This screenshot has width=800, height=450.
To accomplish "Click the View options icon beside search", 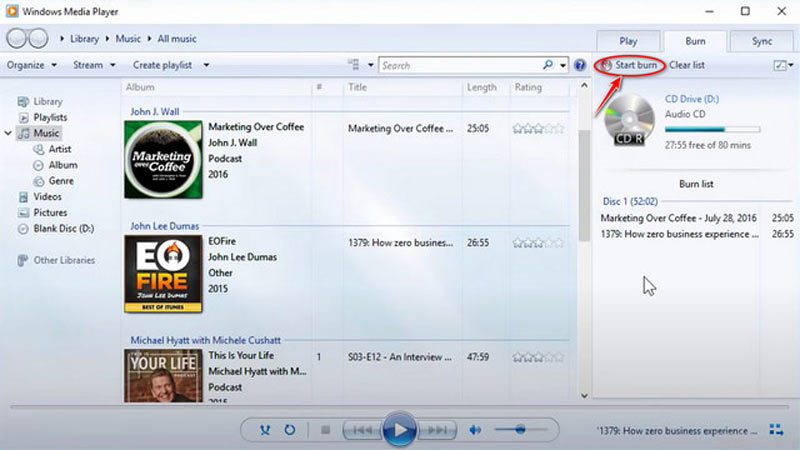I will [x=353, y=65].
